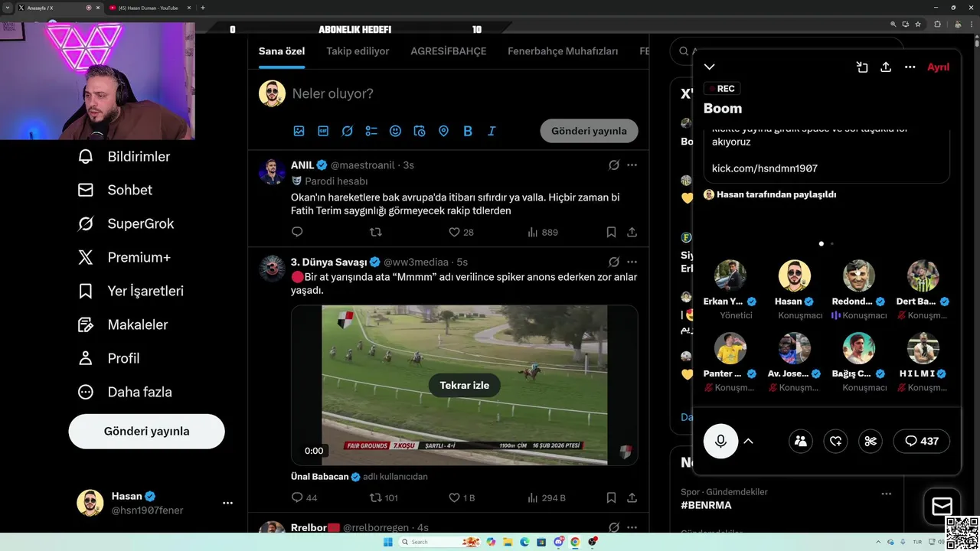Expand the Daha fazla menu
Image resolution: width=980 pixels, height=551 pixels.
pos(125,392)
